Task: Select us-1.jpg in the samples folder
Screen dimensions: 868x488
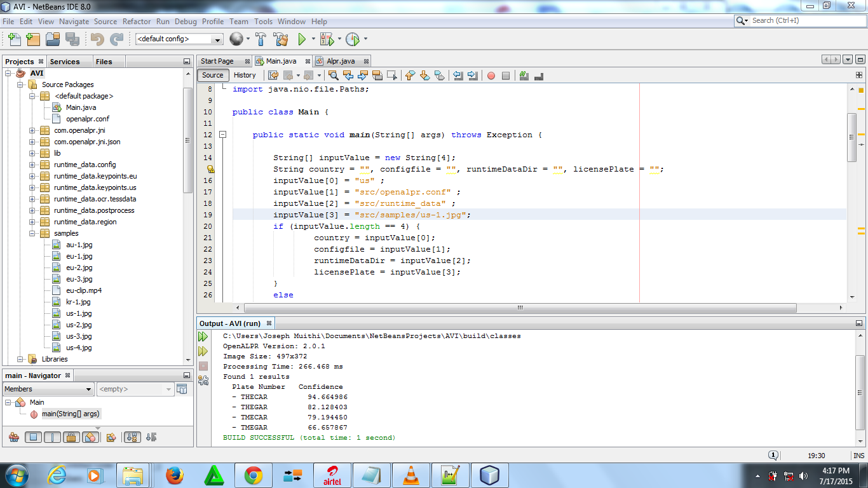Action: point(79,313)
